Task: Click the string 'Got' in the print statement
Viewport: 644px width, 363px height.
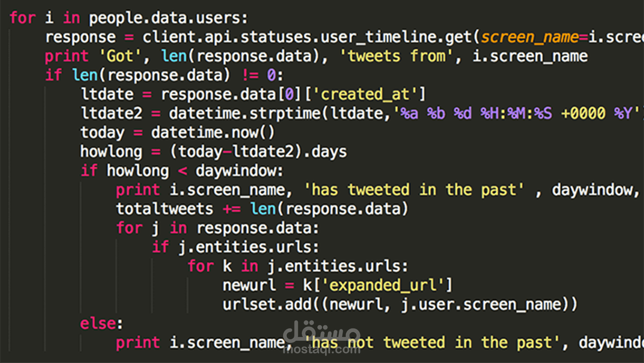Action: 120,56
